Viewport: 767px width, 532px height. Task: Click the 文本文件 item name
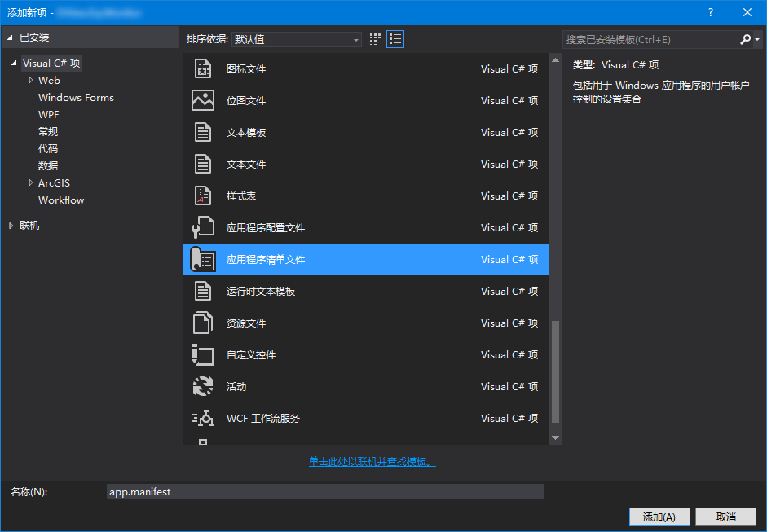click(246, 165)
